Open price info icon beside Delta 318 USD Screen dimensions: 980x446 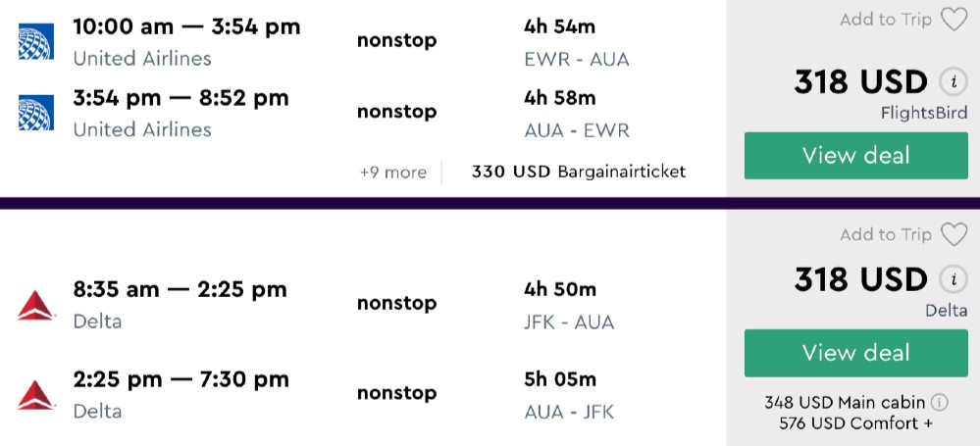951,279
